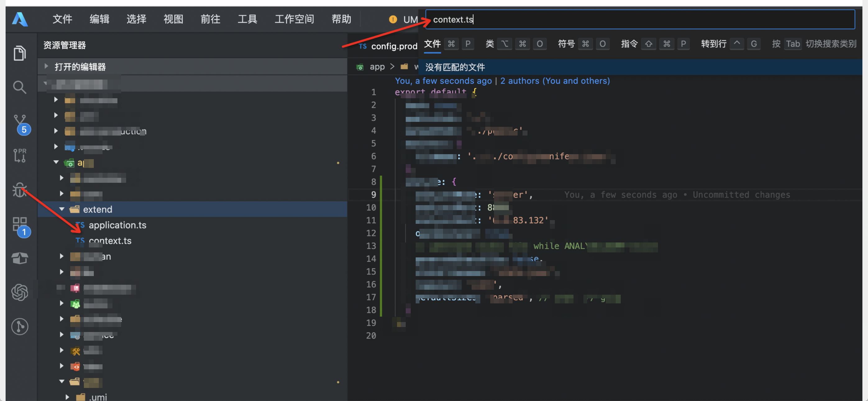This screenshot has height=401, width=868.
Task: Collapse the extend folder
Action: tap(62, 209)
